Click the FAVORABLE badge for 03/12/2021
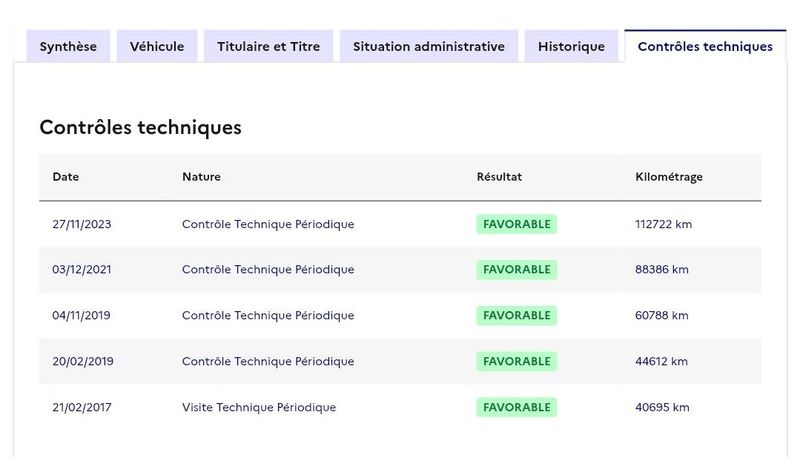The image size is (800, 457). (516, 270)
